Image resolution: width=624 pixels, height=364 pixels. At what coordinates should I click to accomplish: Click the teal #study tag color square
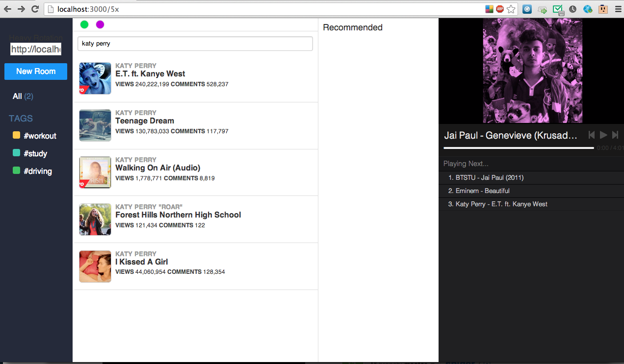click(x=16, y=153)
